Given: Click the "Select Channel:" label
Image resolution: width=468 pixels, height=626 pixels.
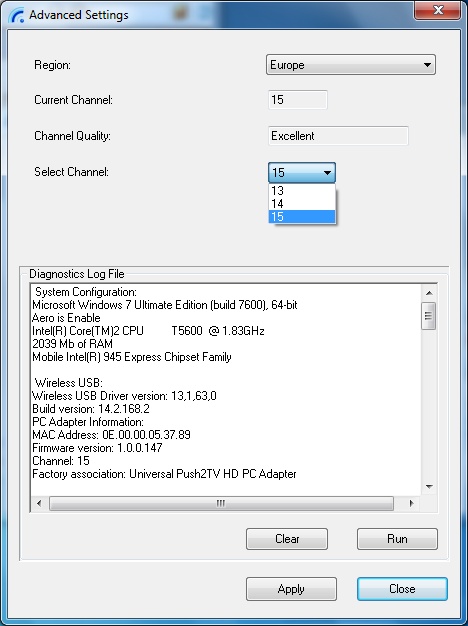Looking at the screenshot, I should 71,172.
